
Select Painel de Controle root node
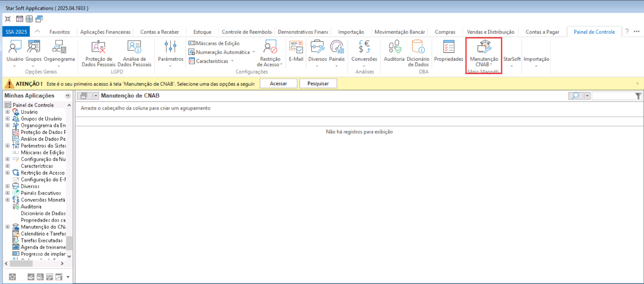pos(33,105)
